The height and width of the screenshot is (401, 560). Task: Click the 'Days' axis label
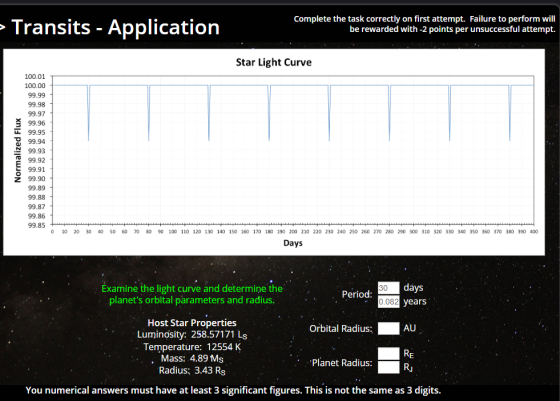(293, 243)
